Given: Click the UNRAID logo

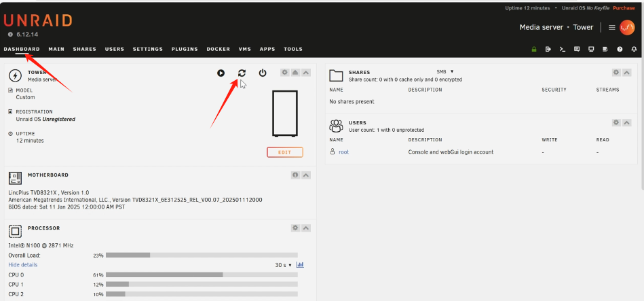Looking at the screenshot, I should 38,20.
